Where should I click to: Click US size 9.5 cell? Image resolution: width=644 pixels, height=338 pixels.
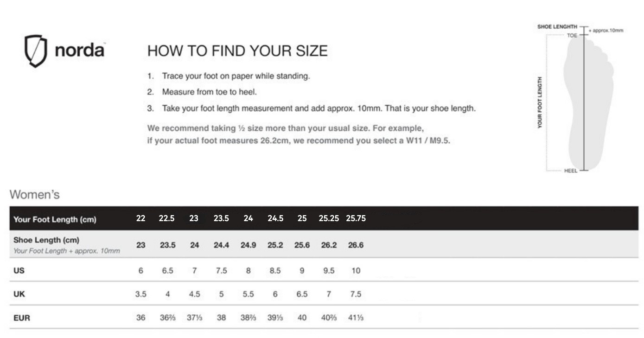click(x=329, y=271)
